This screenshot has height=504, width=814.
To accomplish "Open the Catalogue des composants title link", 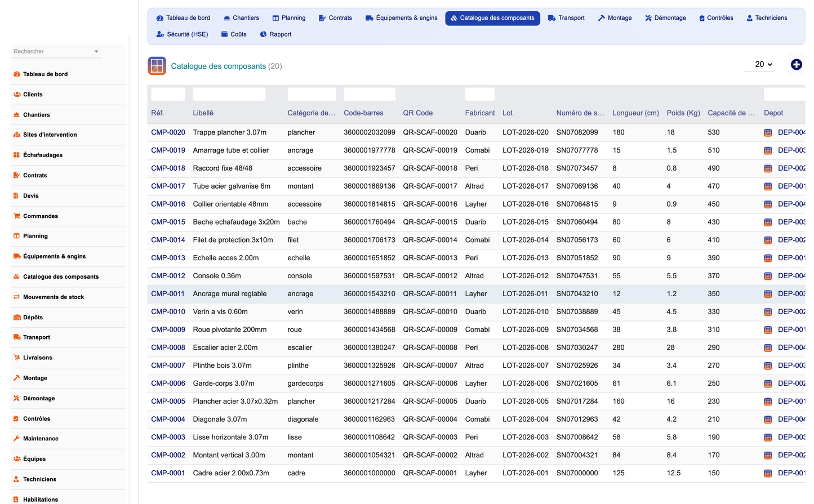I will (x=218, y=66).
